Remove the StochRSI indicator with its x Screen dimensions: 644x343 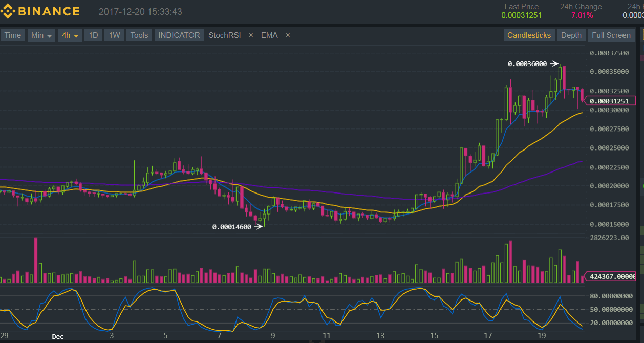tap(251, 35)
